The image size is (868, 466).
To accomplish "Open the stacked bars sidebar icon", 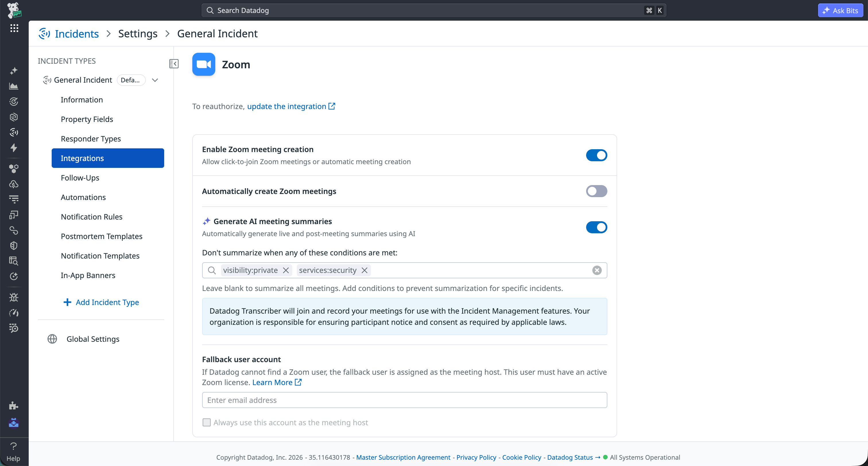I will tap(14, 199).
